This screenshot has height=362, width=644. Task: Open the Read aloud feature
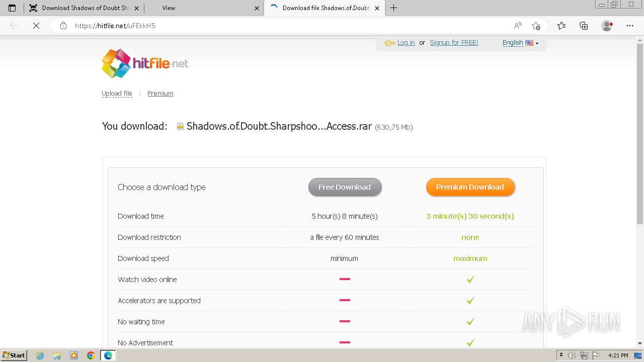click(518, 26)
